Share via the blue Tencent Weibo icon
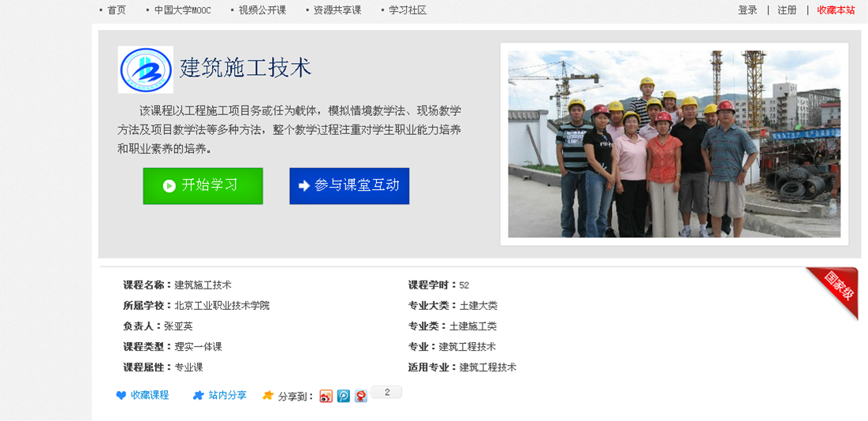This screenshot has width=868, height=421. (344, 396)
